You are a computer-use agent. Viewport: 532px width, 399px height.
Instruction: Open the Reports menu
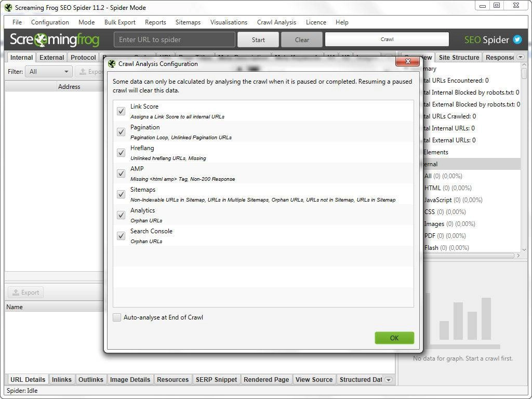coord(155,22)
